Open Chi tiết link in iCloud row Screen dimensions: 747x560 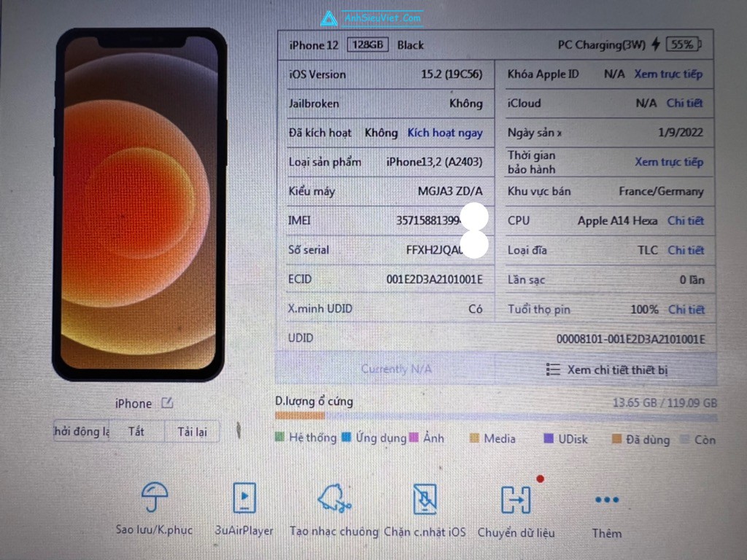coord(684,103)
